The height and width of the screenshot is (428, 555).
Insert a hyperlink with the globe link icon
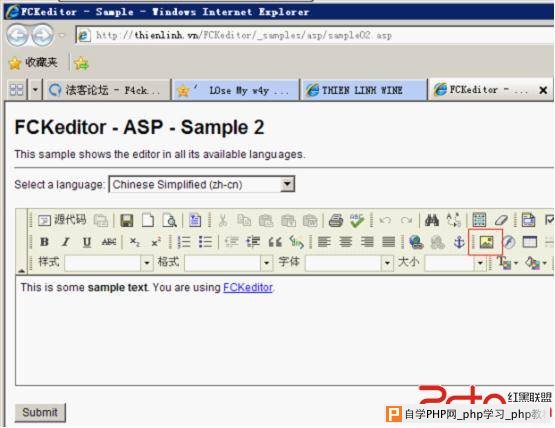coord(416,242)
